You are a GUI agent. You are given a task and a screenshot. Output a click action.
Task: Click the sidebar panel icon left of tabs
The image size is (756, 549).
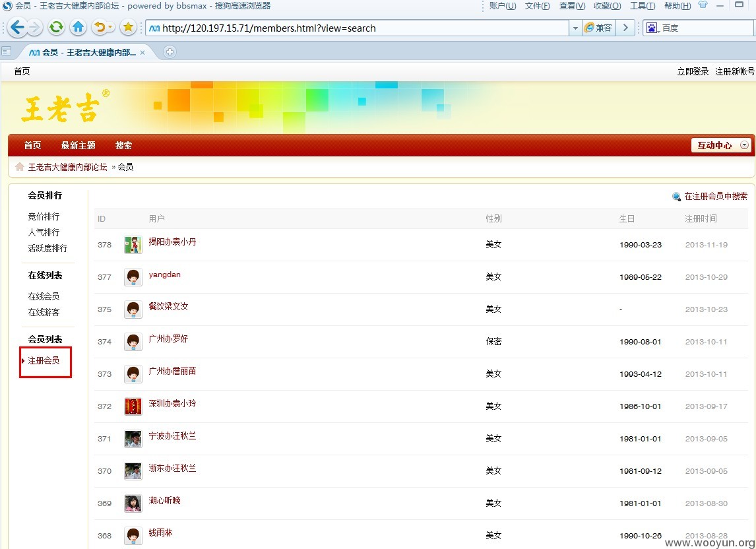point(7,51)
